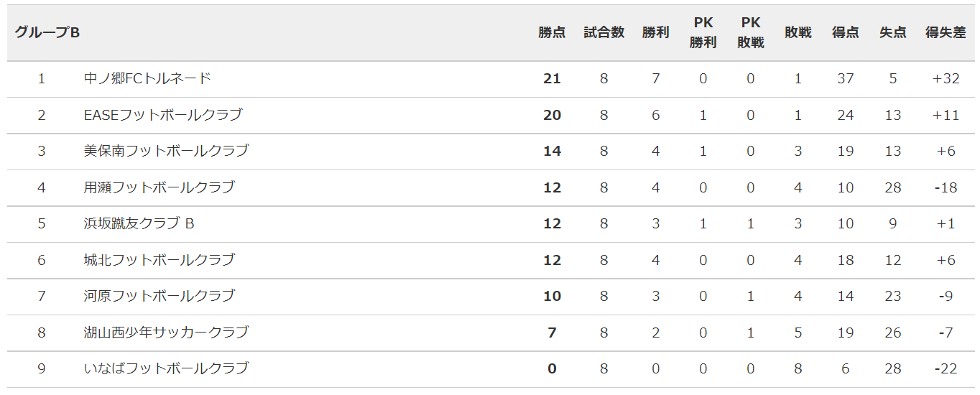Image resolution: width=980 pixels, height=395 pixels.
Task: Click the 37 goals scored cell
Action: pos(846,79)
